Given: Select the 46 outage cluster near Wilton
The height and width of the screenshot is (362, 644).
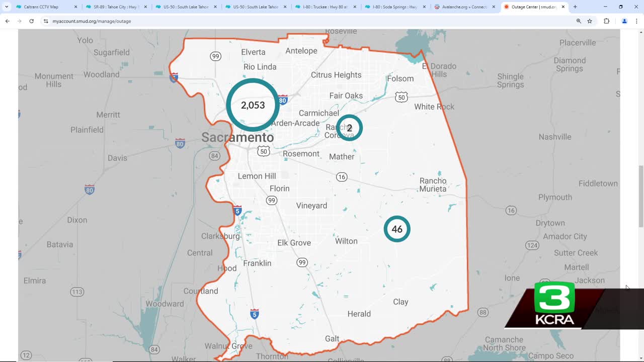Looking at the screenshot, I should [397, 229].
